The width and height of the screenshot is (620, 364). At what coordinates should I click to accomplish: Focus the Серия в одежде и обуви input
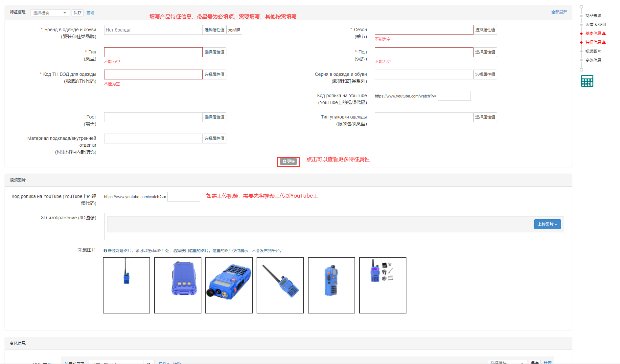pos(424,75)
